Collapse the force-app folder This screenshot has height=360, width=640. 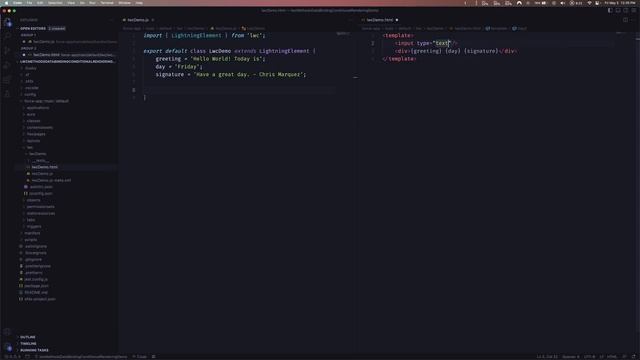(46, 101)
